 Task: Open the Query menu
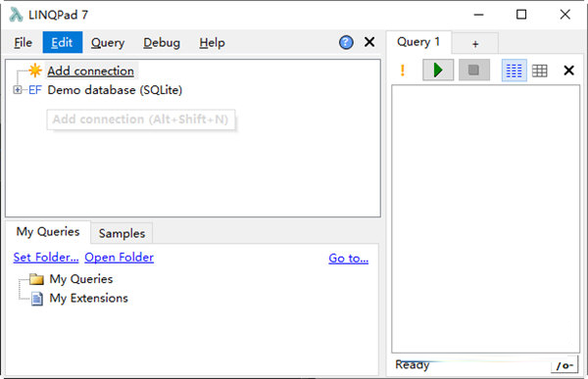click(108, 43)
